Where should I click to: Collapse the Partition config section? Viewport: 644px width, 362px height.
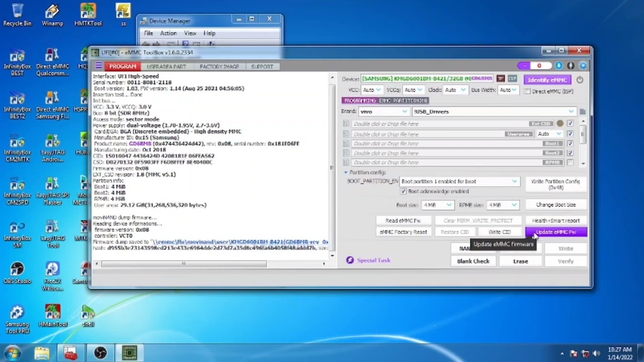coord(346,172)
